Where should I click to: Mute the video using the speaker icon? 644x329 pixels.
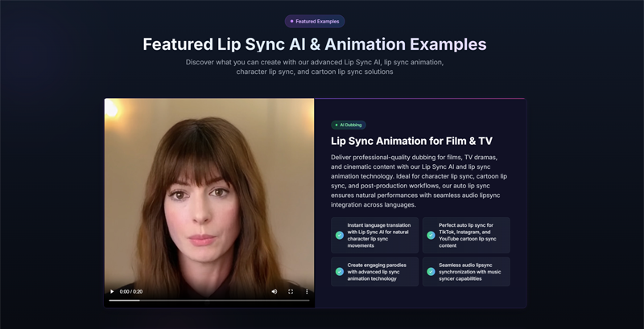[274, 292]
